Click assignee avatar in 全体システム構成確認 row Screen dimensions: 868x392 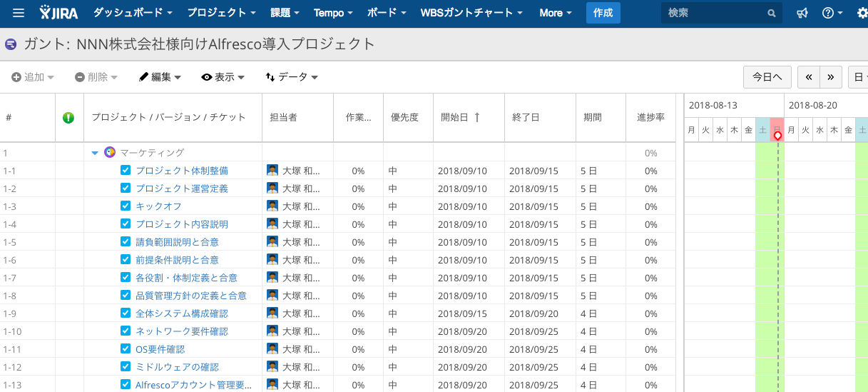(272, 313)
